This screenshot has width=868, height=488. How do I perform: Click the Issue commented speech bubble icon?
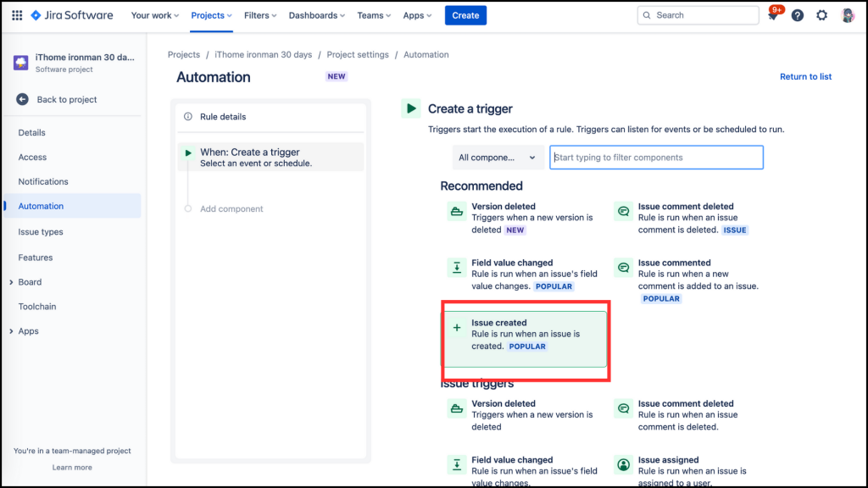(x=623, y=268)
